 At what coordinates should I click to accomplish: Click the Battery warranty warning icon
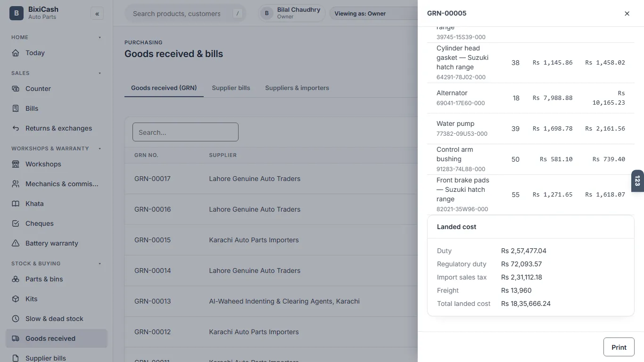[16, 243]
